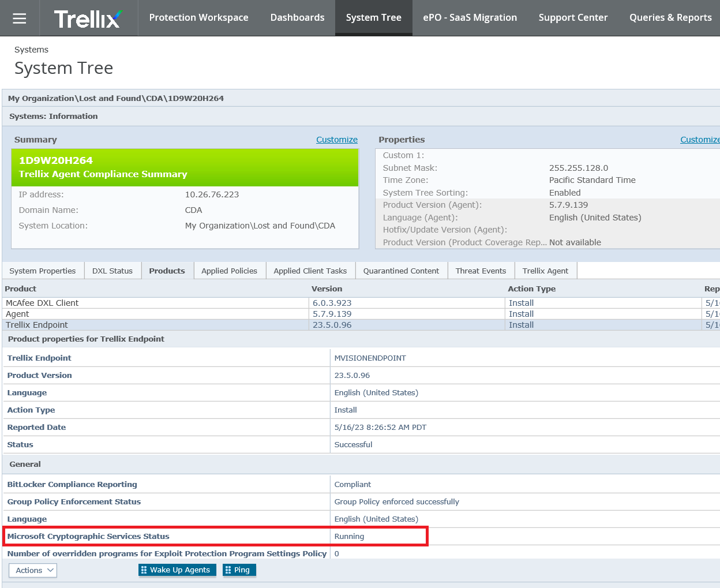This screenshot has height=588, width=720.
Task: Click Subnet Mask value 255.255.128.0
Action: pyautogui.click(x=579, y=168)
